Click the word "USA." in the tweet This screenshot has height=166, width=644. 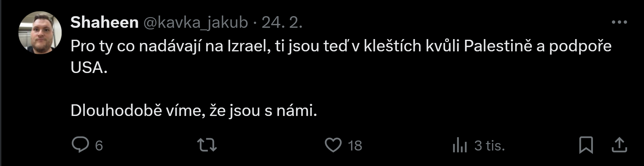click(89, 68)
